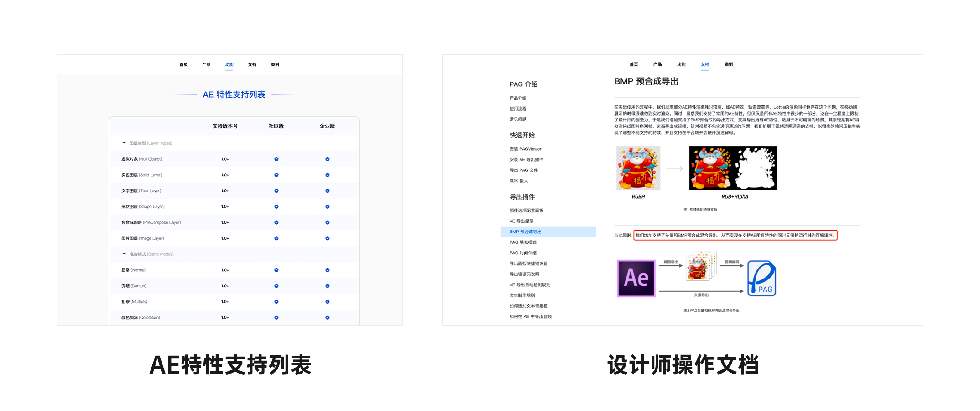This screenshot has width=980, height=411.
Task: Click 社区版 checkmark in 预合成图层 row
Action: (x=276, y=222)
